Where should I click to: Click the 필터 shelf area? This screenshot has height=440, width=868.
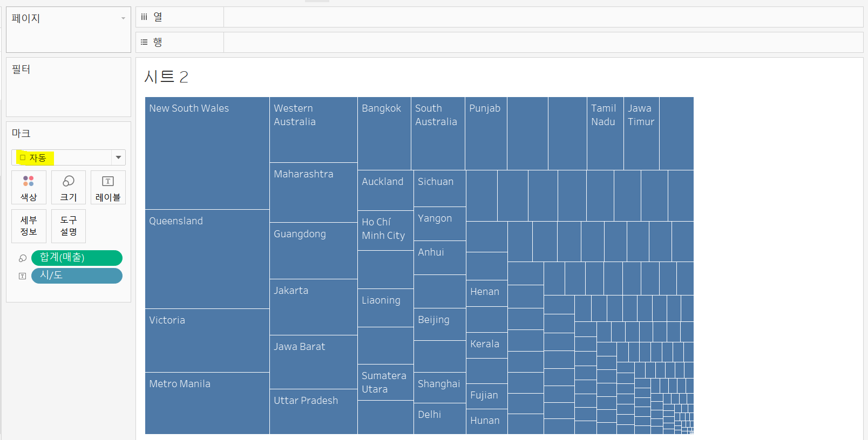coord(69,87)
